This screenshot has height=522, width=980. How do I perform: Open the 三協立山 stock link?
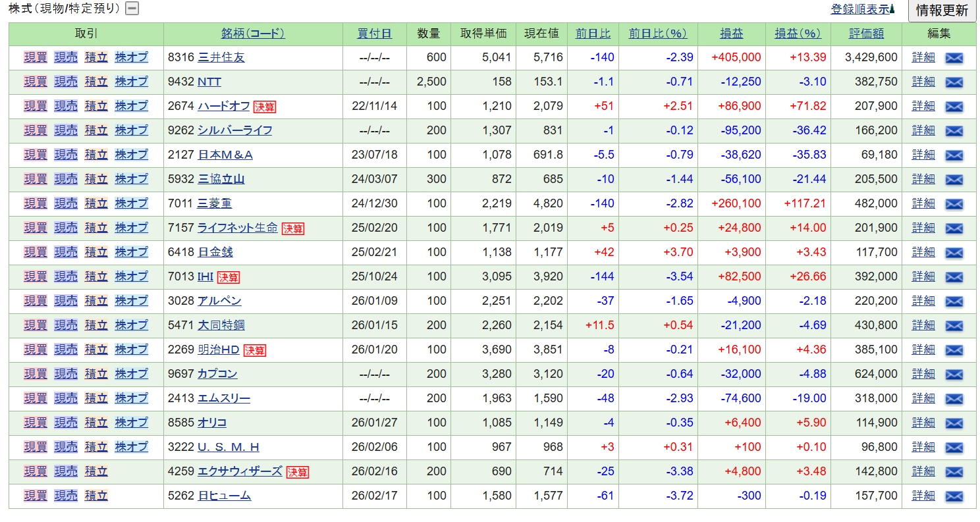[x=221, y=179]
